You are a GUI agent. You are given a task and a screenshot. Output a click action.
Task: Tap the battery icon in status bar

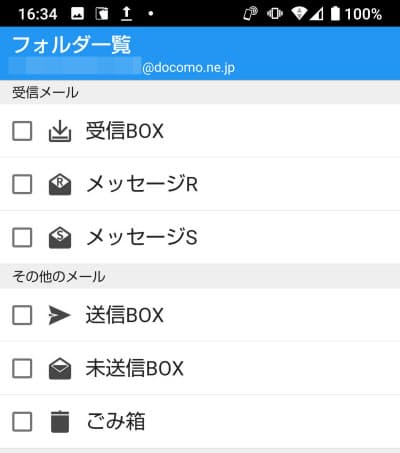[x=335, y=14]
